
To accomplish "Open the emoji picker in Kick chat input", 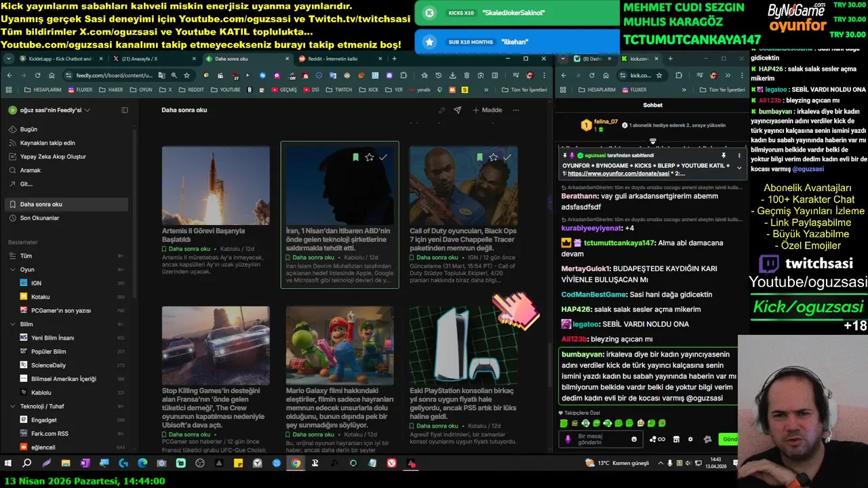I will 634,439.
